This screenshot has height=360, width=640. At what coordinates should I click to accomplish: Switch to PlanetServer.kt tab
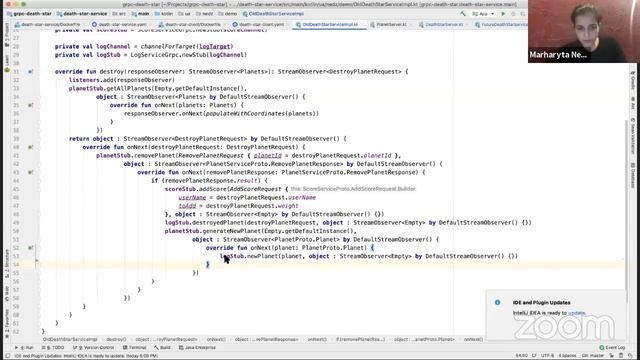coord(389,24)
